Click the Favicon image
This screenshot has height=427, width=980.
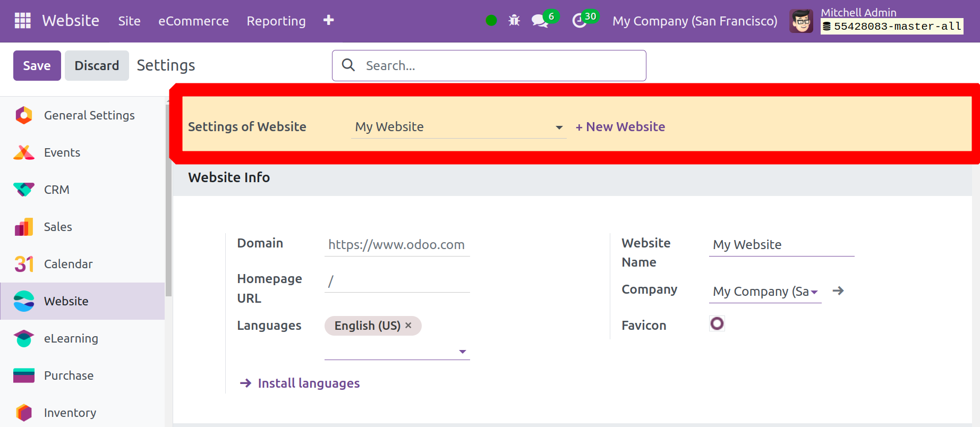[x=717, y=323]
